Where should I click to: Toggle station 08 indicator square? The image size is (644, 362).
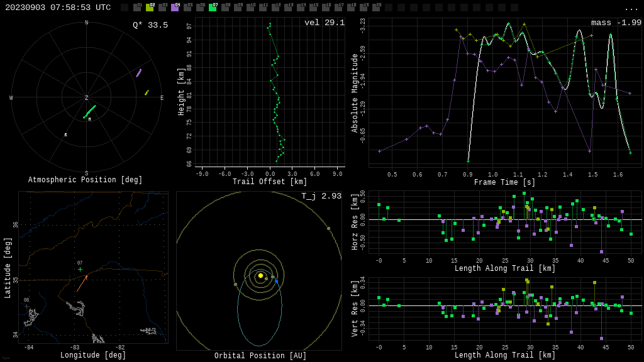click(x=225, y=7)
